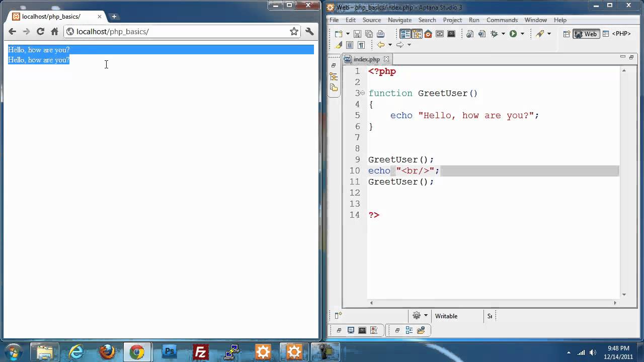644x362 pixels.
Task: Click Chrome home button
Action: click(54, 31)
